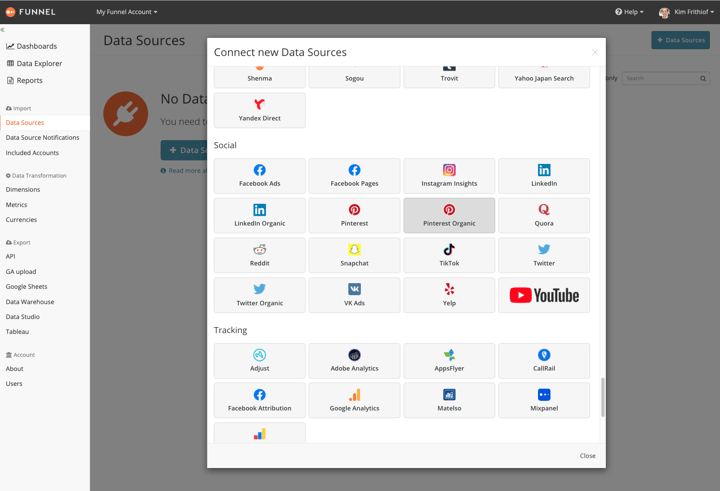Click the dialog's vertical scrollbar
Image resolution: width=720 pixels, height=491 pixels.
pos(602,397)
